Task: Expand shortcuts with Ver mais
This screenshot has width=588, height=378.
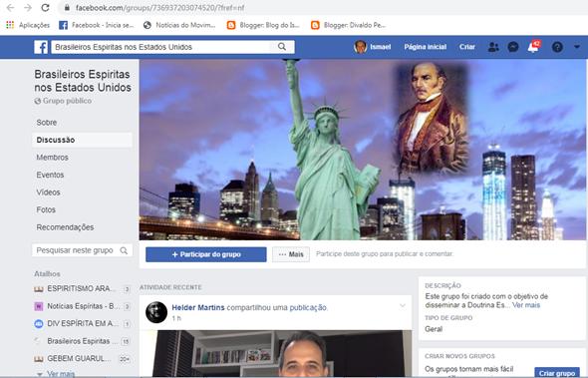Action: coord(61,374)
